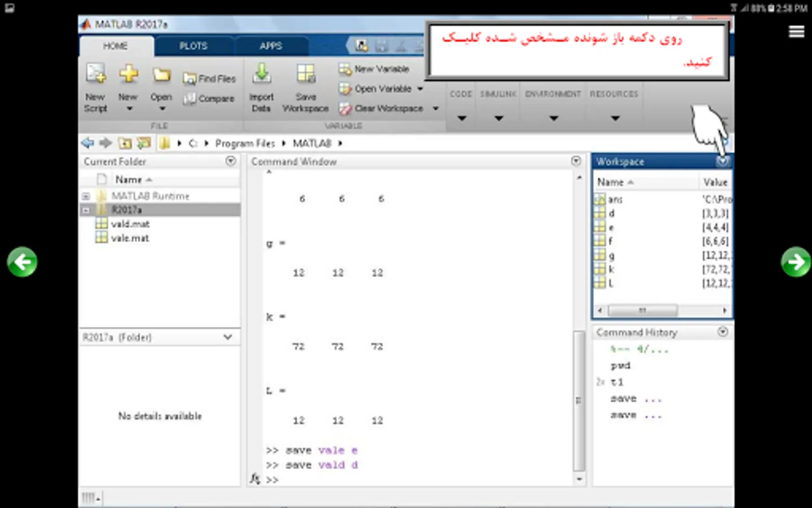Image resolution: width=812 pixels, height=508 pixels.
Task: Click the Find Files button
Action: (x=209, y=79)
